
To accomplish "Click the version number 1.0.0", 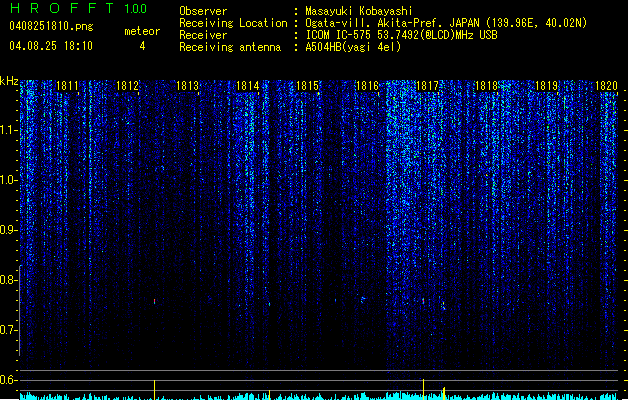I will (x=135, y=9).
